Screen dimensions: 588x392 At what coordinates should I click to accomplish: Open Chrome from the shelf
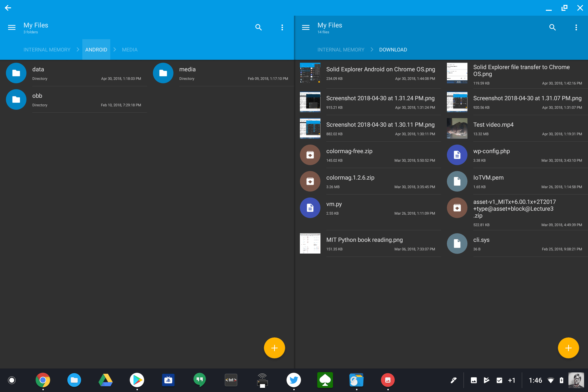pos(43,380)
